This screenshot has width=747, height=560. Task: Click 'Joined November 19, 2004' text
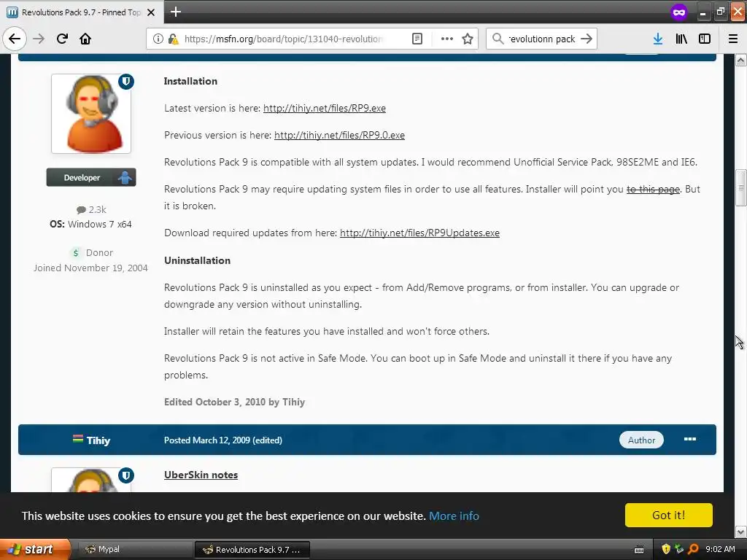click(x=90, y=268)
